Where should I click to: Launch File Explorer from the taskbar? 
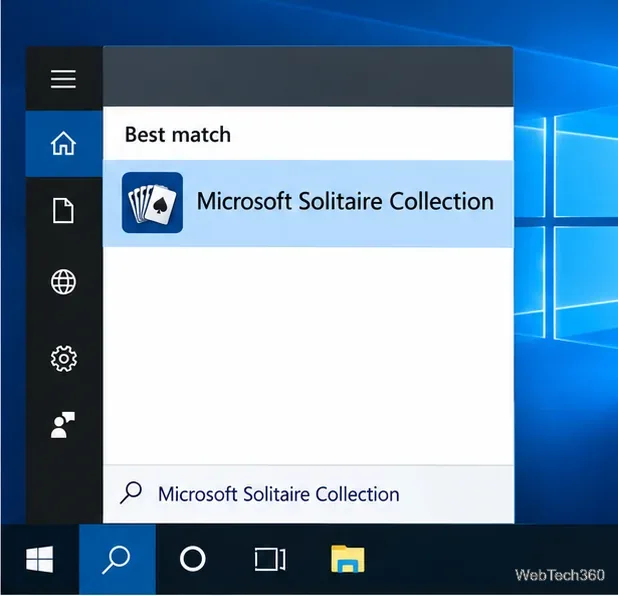tap(348, 559)
